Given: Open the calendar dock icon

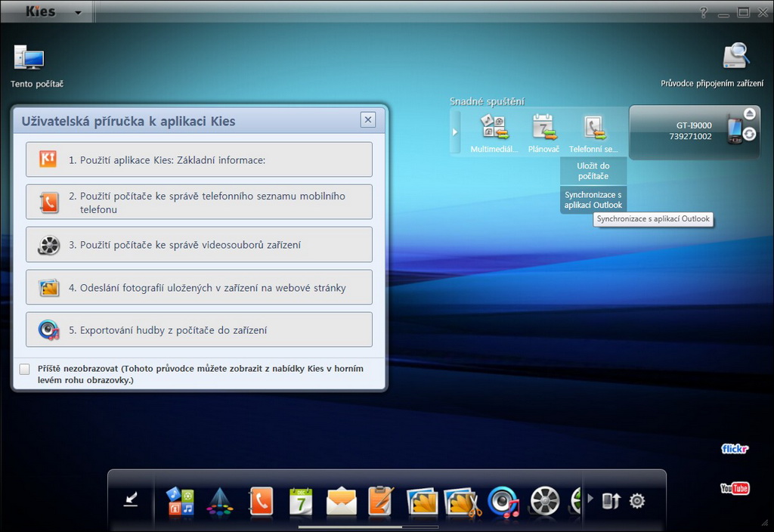Looking at the screenshot, I should coord(301,502).
